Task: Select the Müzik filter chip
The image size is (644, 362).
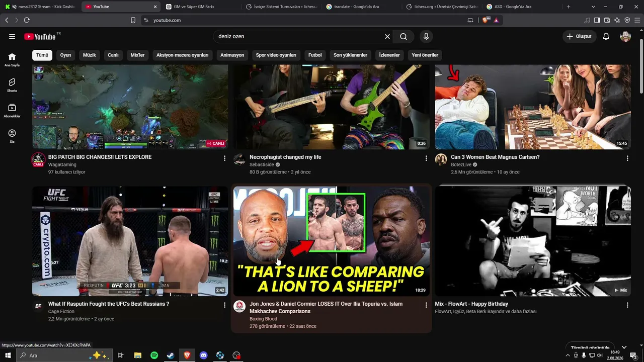Action: click(90, 55)
